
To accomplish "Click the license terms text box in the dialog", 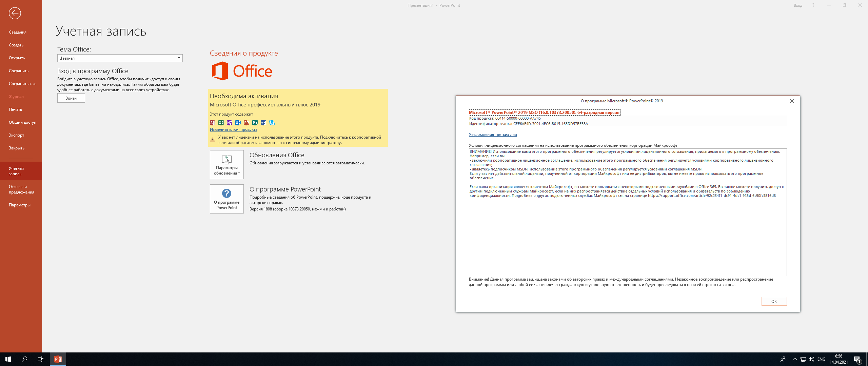I will 628,212.
